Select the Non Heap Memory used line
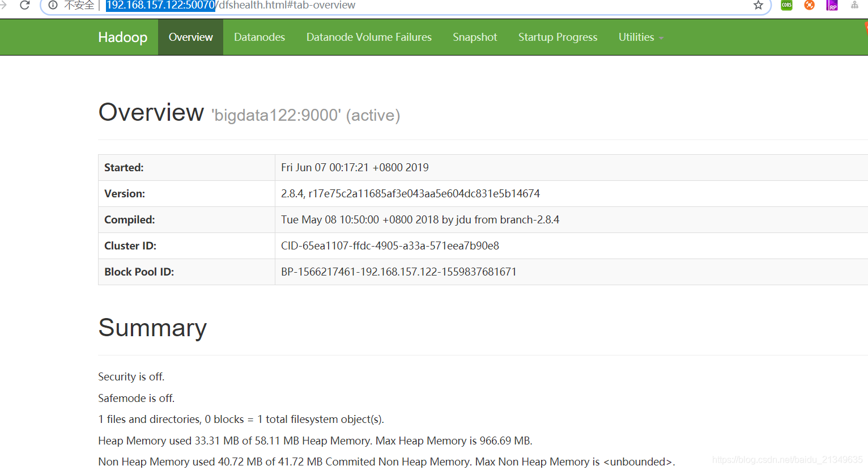The image size is (868, 470). (386, 462)
